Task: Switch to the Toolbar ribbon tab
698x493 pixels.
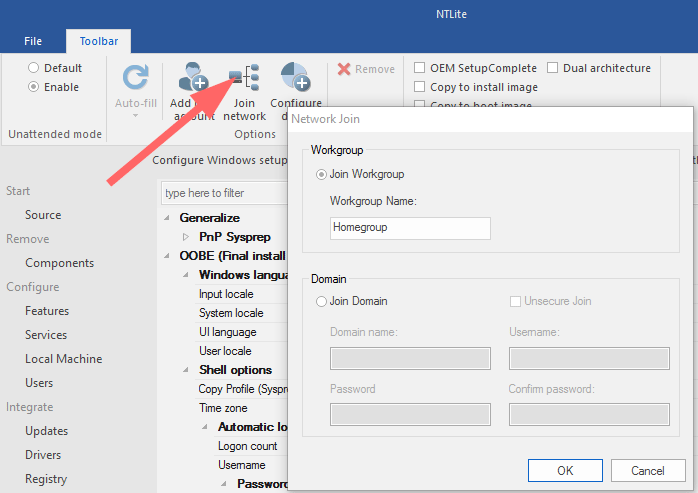Action: pyautogui.click(x=99, y=41)
